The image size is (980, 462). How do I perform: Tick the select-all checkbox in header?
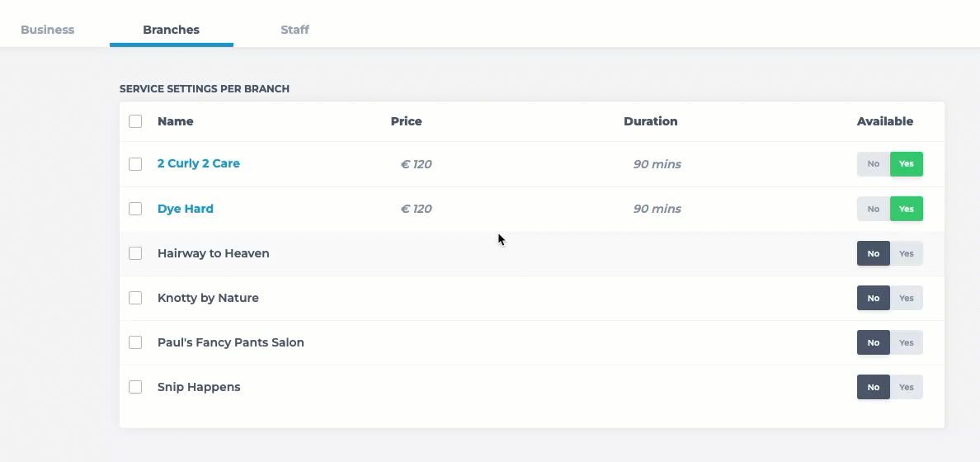click(x=135, y=121)
